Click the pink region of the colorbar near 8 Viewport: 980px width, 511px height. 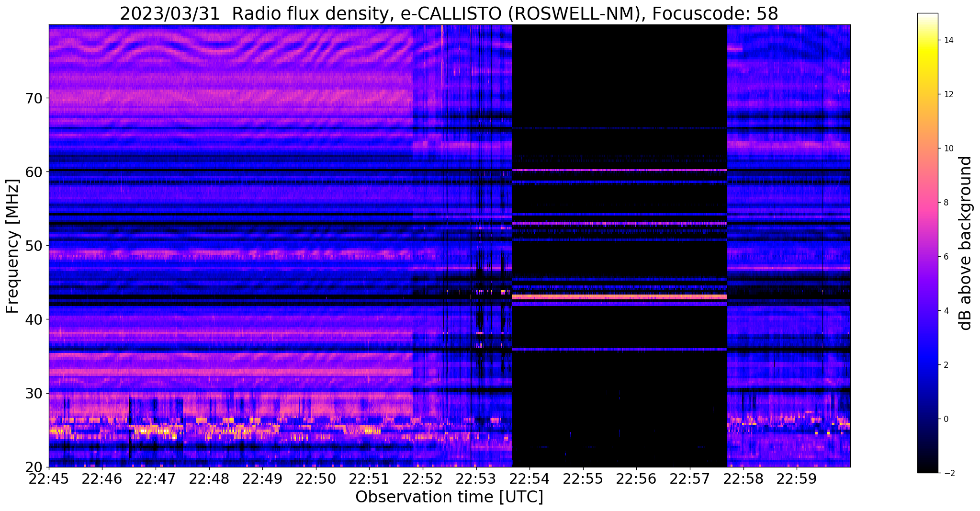click(927, 203)
